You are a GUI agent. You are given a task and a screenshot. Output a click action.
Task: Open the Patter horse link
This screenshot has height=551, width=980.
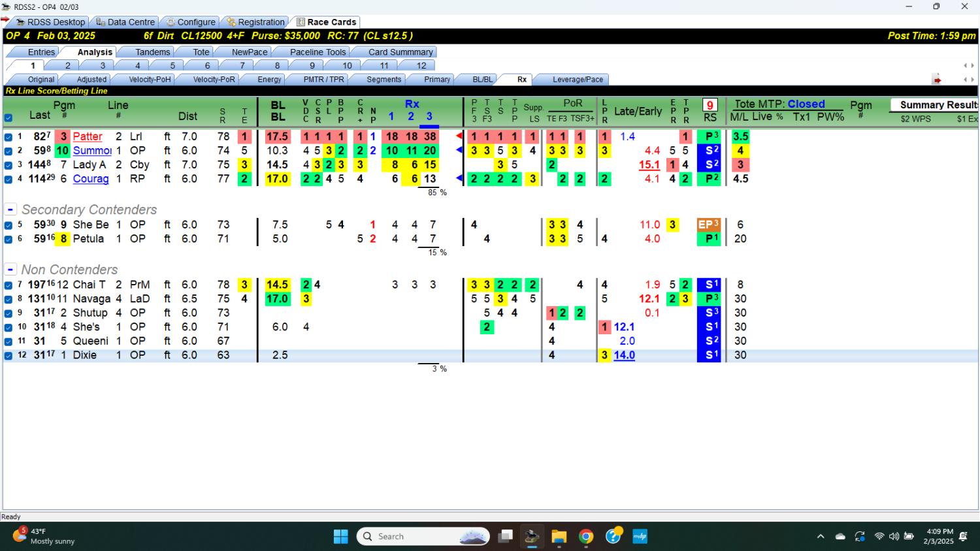coord(88,136)
